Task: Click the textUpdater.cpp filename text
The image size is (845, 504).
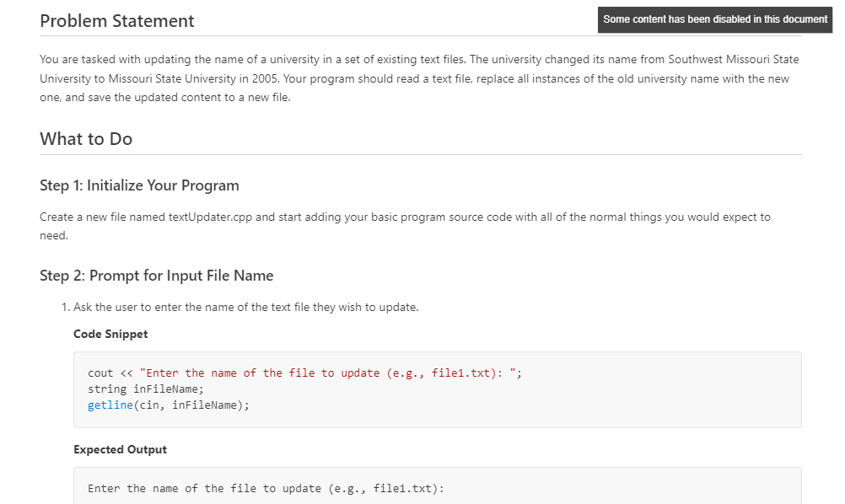Action: click(182, 217)
